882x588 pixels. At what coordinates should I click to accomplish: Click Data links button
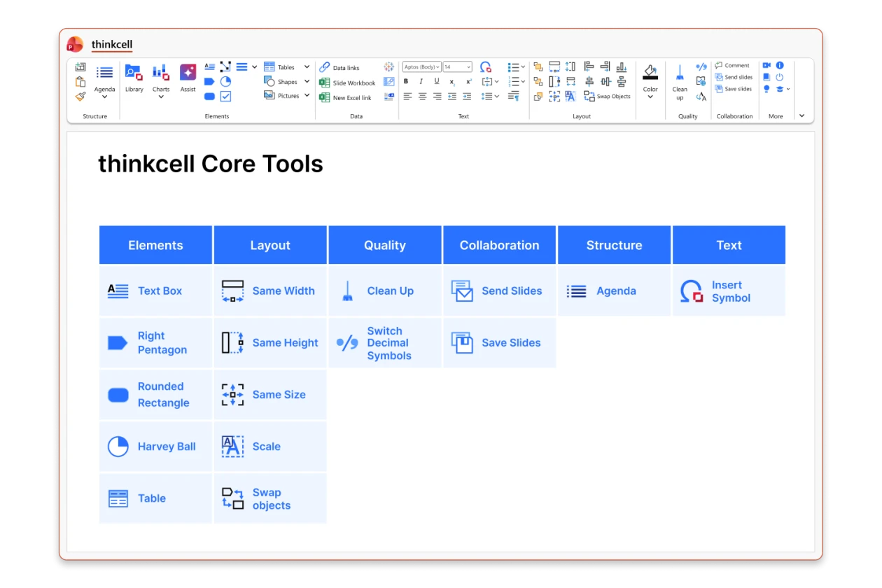tap(339, 68)
